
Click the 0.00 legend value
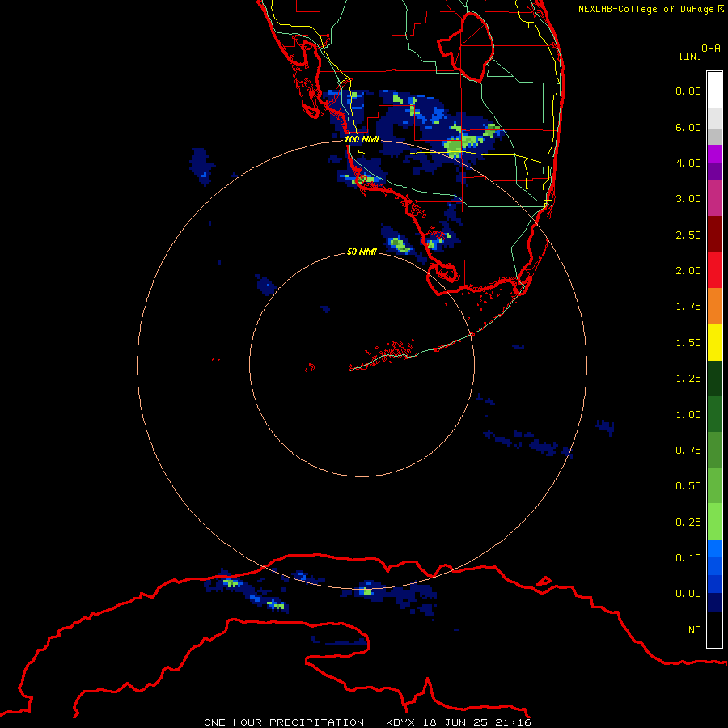[688, 594]
